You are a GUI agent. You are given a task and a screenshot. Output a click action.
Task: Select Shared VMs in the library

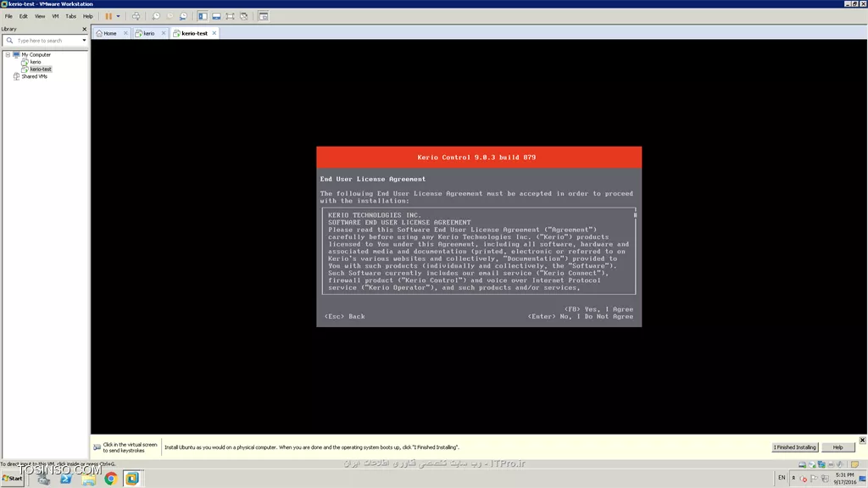pyautogui.click(x=34, y=76)
